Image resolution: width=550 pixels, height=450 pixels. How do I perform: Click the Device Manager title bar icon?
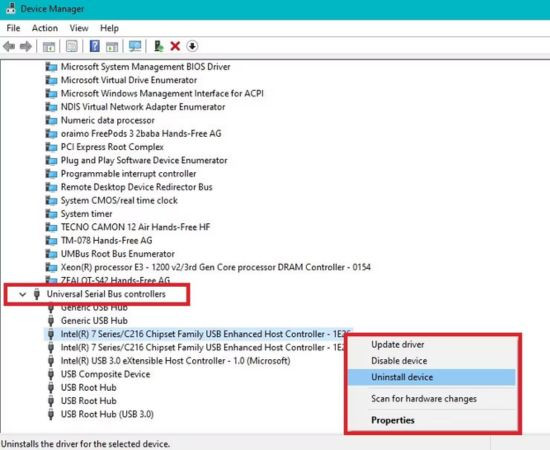tap(11, 8)
